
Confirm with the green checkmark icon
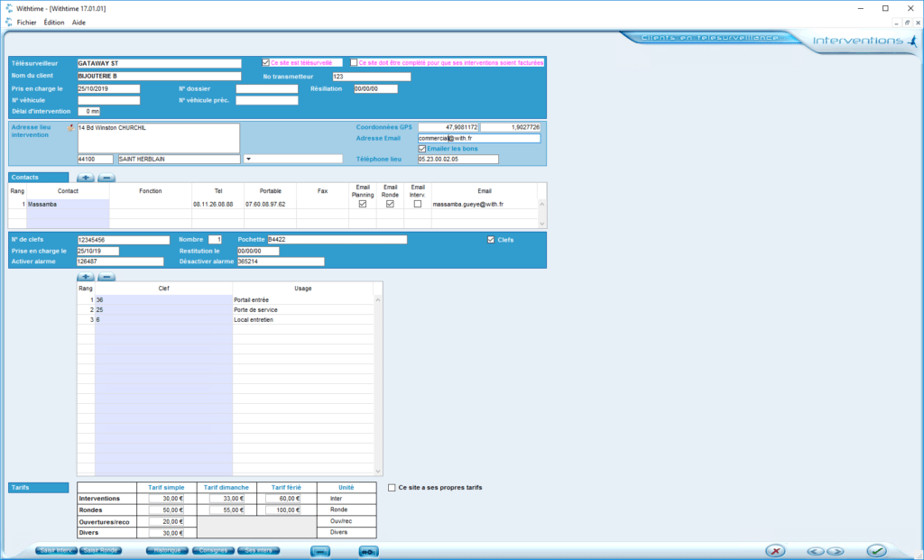coord(875,550)
